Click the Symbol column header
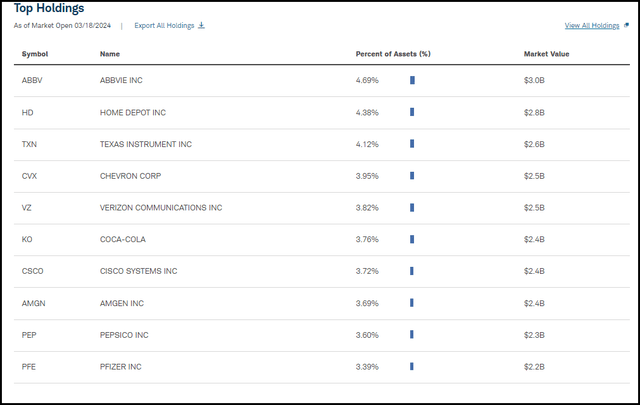This screenshot has height=405, width=640. coord(35,54)
